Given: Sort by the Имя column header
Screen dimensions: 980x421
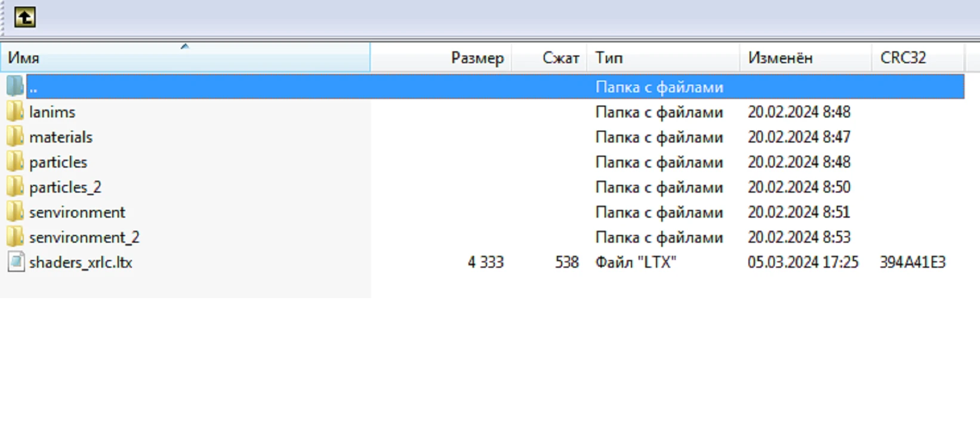Looking at the screenshot, I should click(185, 58).
